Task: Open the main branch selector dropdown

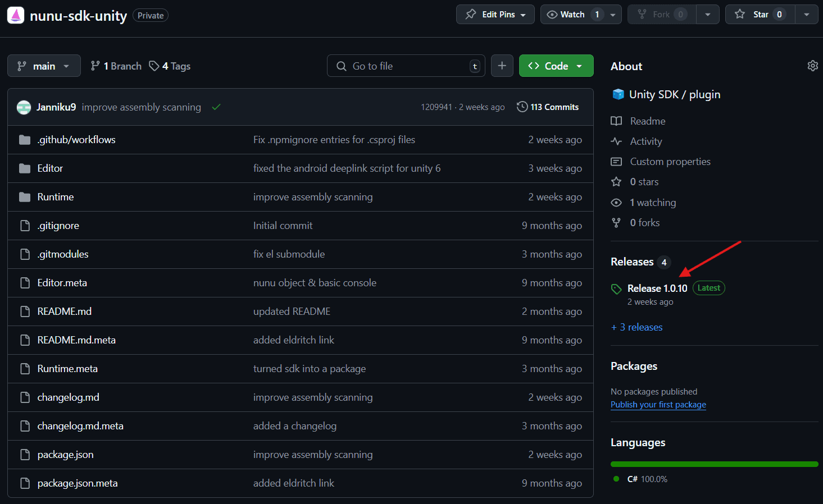Action: coord(44,66)
